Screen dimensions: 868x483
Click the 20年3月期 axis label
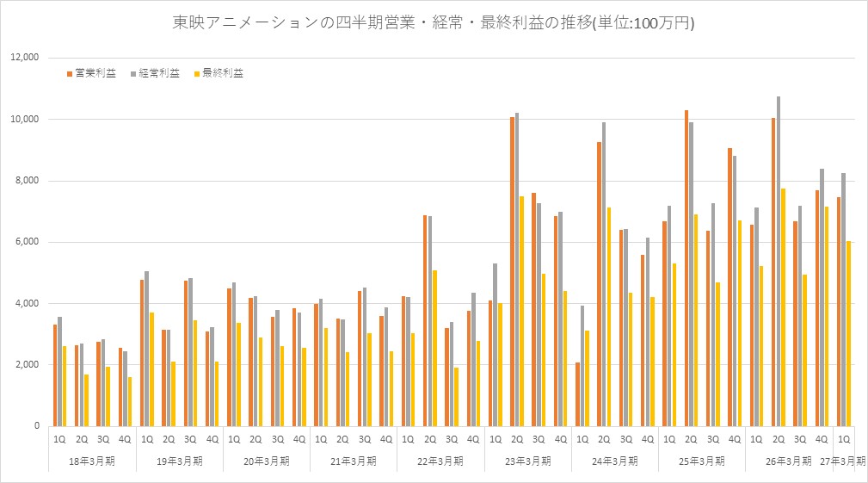click(267, 461)
